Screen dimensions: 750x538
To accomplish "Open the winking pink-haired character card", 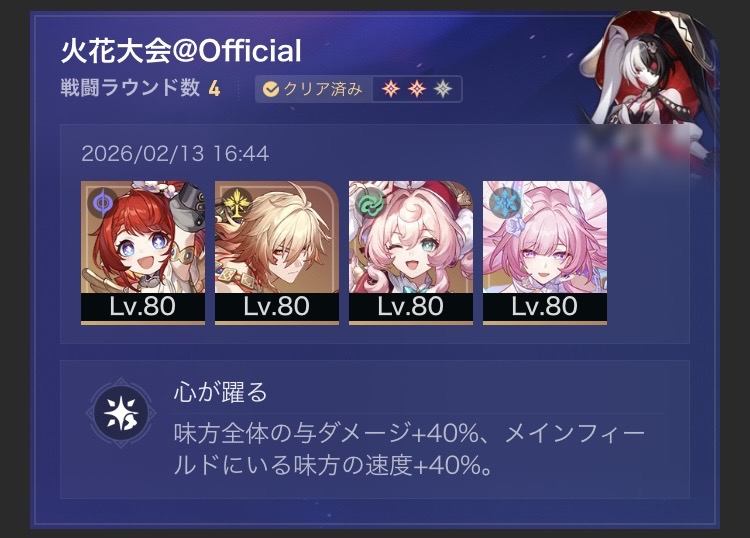I will [411, 252].
